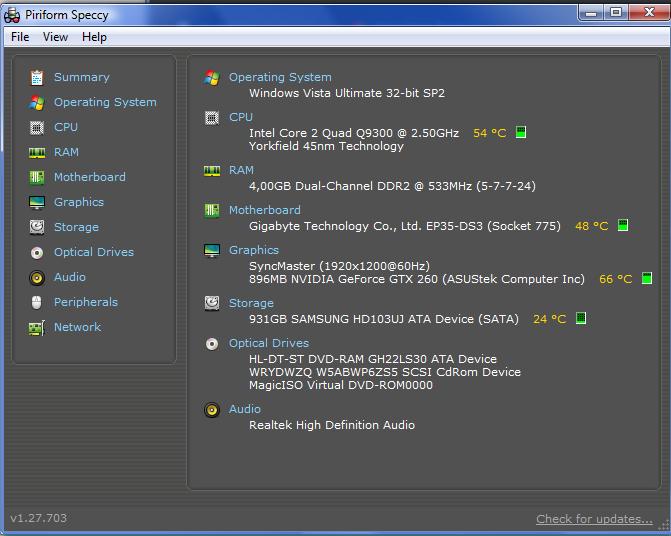The width and height of the screenshot is (671, 536).
Task: Show the CPU section from sidebar
Action: pos(66,127)
